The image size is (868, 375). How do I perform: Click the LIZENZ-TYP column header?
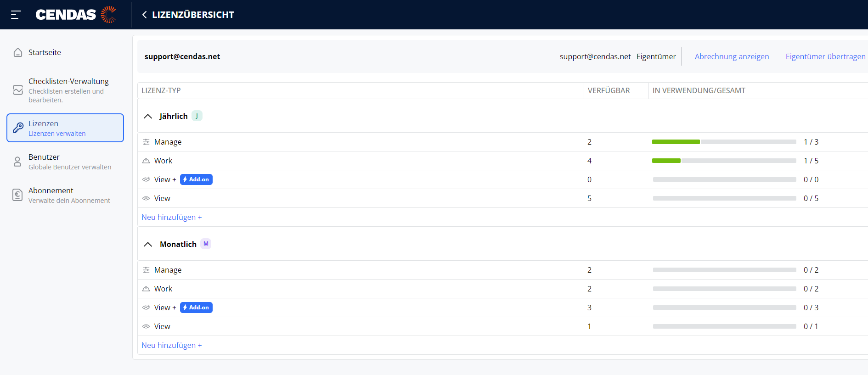point(161,90)
